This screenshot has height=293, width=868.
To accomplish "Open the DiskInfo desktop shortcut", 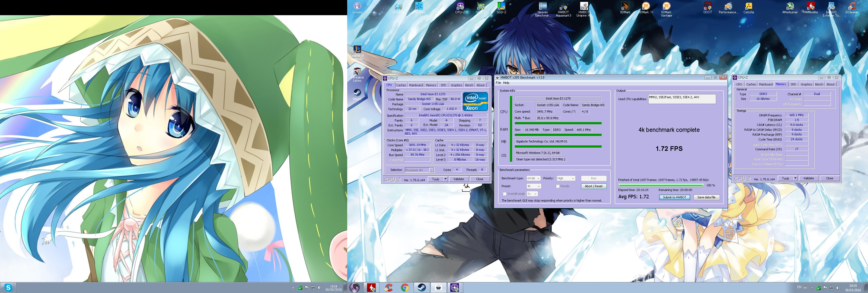I will (398, 8).
